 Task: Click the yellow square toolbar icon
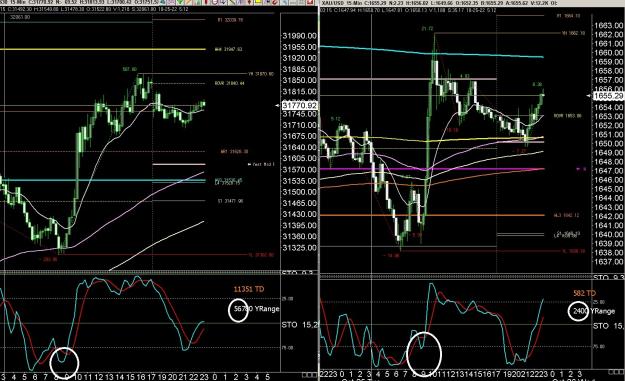pos(257,2)
